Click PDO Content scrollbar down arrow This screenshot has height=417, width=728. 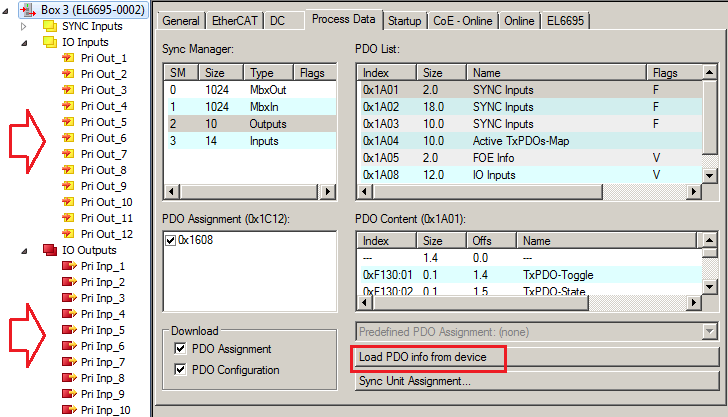(x=709, y=287)
